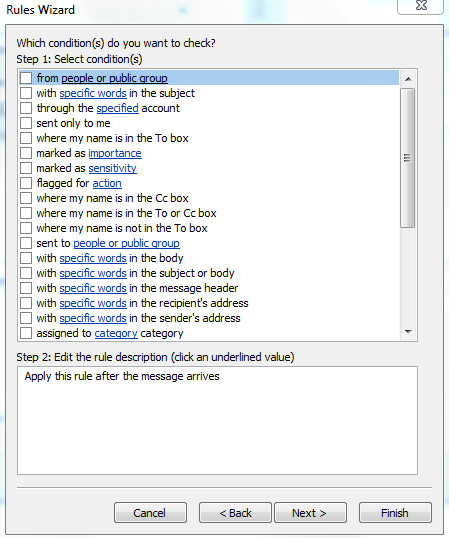The image size is (449, 538).
Task: Click the Finish button
Action: (x=395, y=513)
